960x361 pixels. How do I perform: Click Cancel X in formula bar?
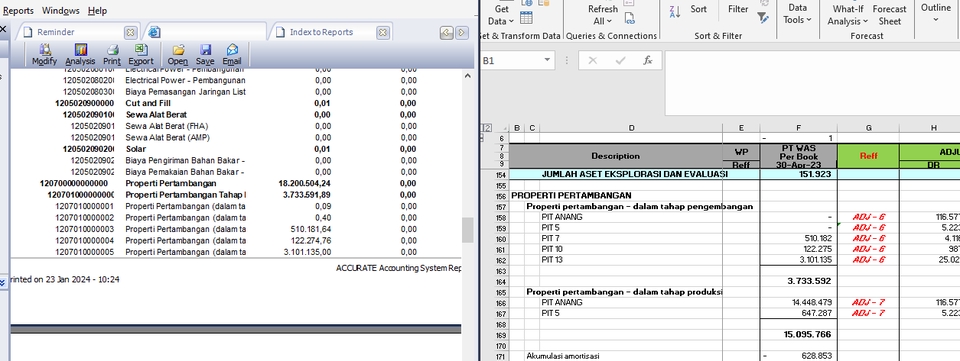592,61
